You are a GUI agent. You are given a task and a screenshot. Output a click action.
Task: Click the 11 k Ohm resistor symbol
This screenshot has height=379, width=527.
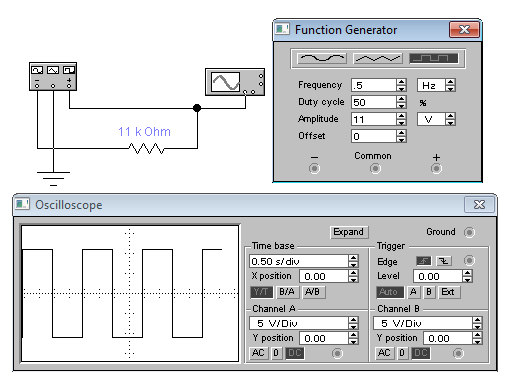(x=147, y=148)
